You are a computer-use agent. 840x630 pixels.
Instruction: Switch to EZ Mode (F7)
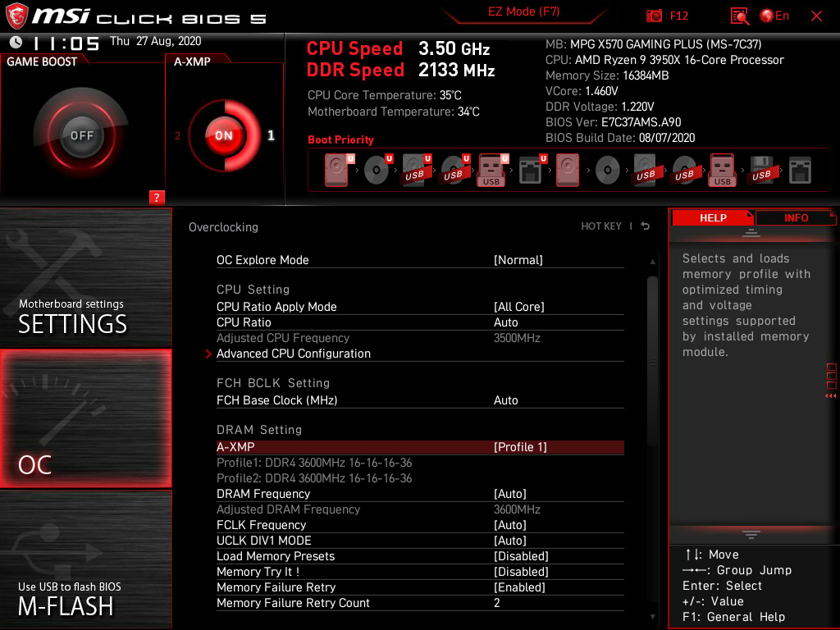click(x=523, y=11)
